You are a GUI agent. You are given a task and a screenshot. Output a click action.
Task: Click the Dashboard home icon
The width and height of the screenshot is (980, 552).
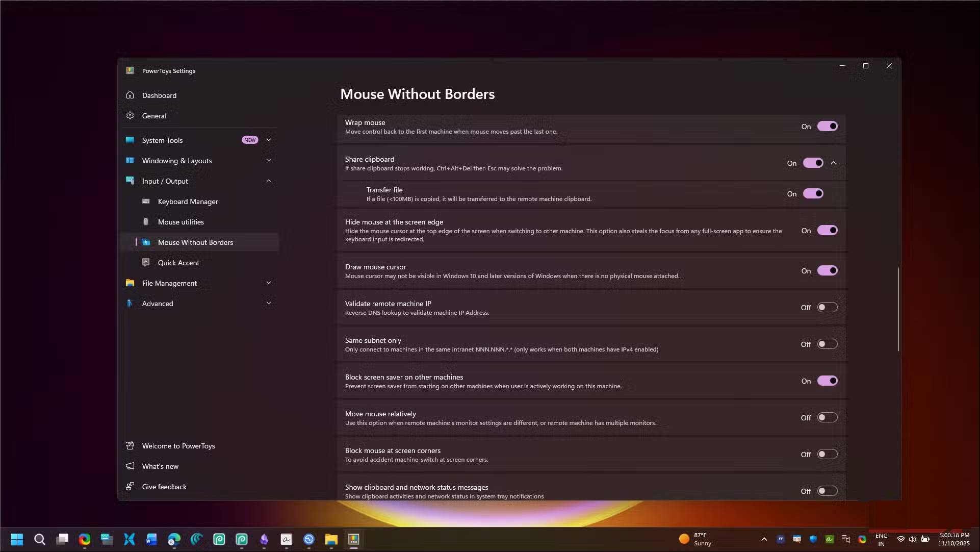(x=130, y=95)
